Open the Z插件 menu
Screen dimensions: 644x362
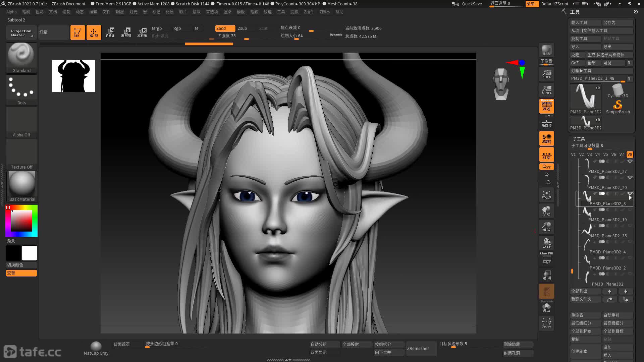click(x=309, y=12)
